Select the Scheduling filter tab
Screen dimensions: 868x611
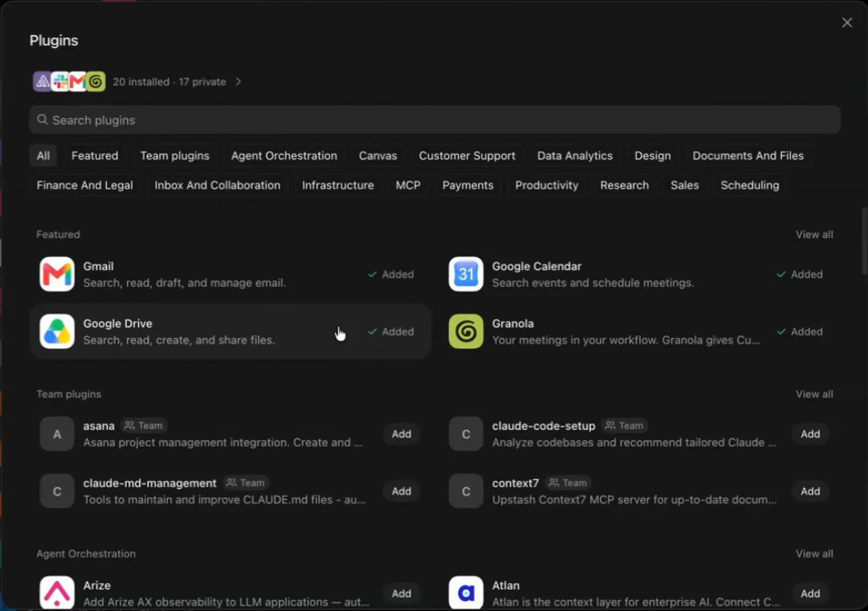click(750, 185)
